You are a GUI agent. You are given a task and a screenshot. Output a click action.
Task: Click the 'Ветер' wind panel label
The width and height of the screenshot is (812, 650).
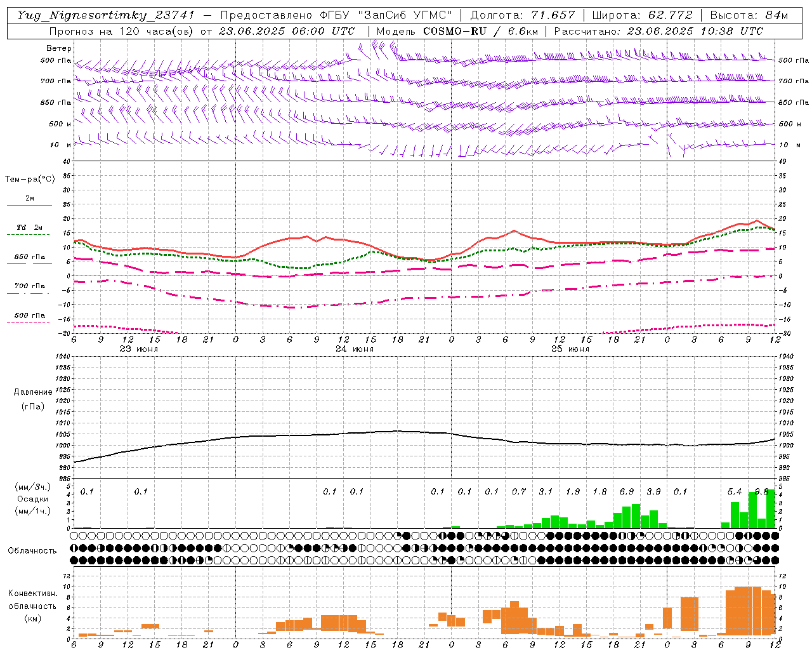(59, 48)
